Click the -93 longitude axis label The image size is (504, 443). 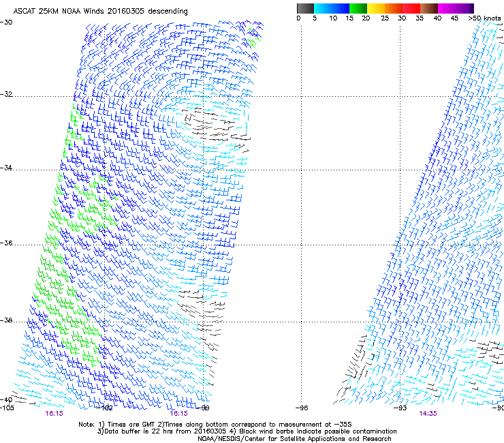pos(400,408)
